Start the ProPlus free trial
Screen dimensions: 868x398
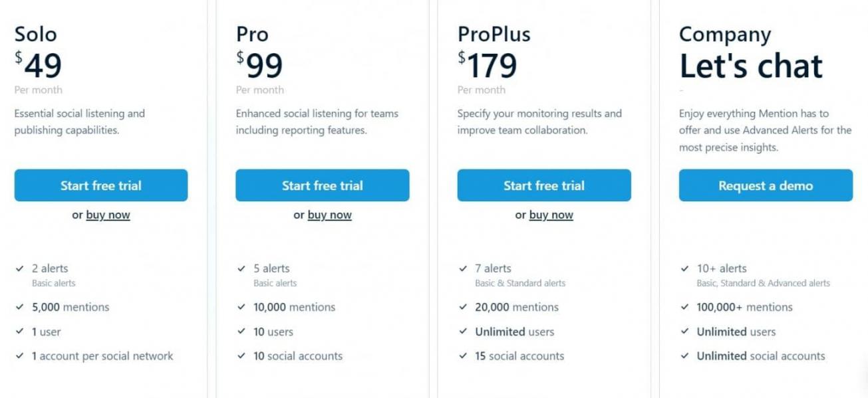pos(544,185)
